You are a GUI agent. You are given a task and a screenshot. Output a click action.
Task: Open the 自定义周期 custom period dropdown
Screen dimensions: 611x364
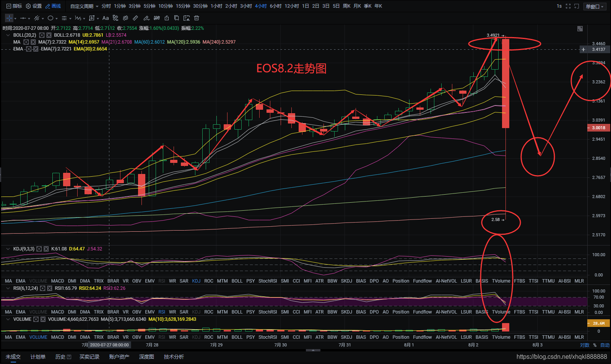click(84, 6)
